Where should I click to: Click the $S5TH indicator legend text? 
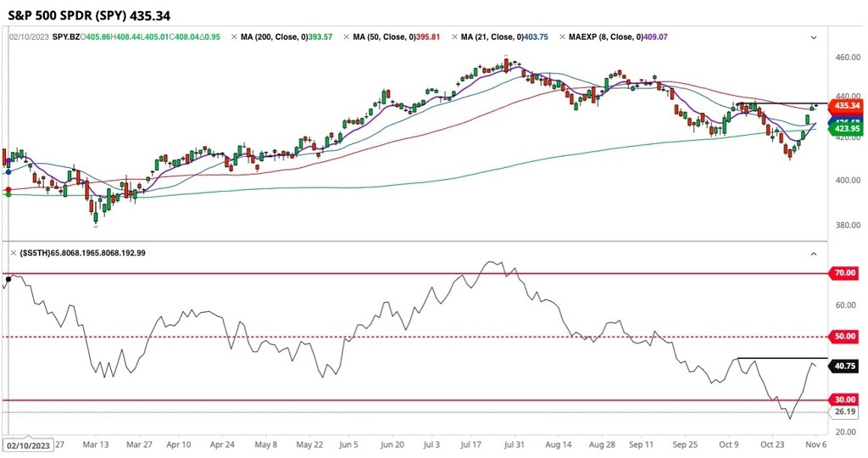point(82,253)
